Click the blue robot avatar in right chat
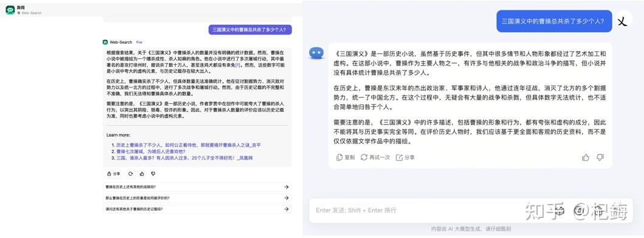Image resolution: width=644 pixels, height=238 pixels. tap(317, 53)
